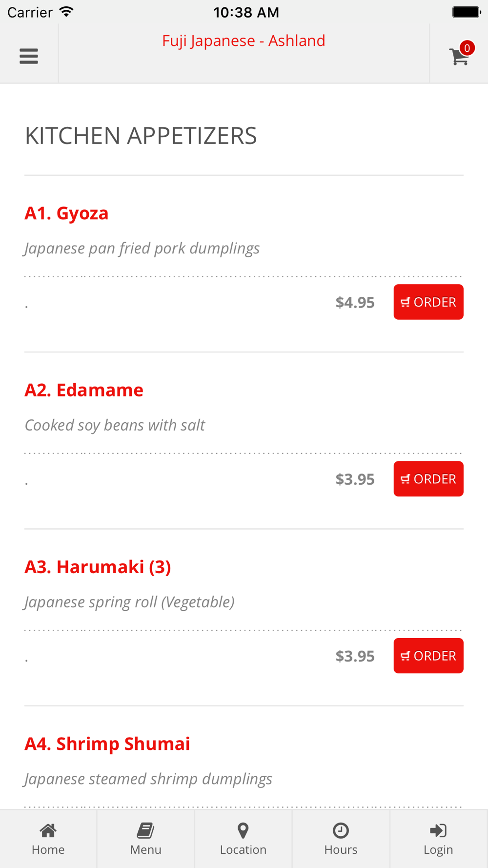This screenshot has width=488, height=868.
Task: Tap the Fuji Japanese - Ashland header title
Action: pyautogui.click(x=244, y=41)
